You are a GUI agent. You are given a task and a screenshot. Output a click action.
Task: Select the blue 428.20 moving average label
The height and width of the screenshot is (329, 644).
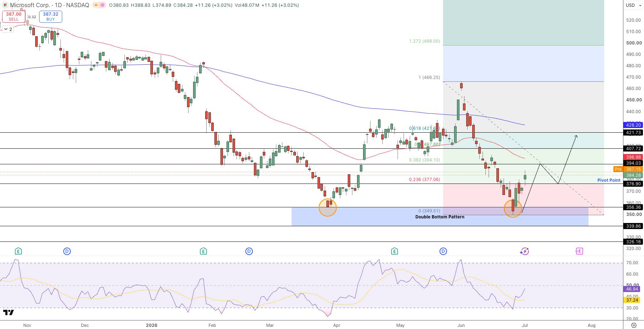pos(633,125)
